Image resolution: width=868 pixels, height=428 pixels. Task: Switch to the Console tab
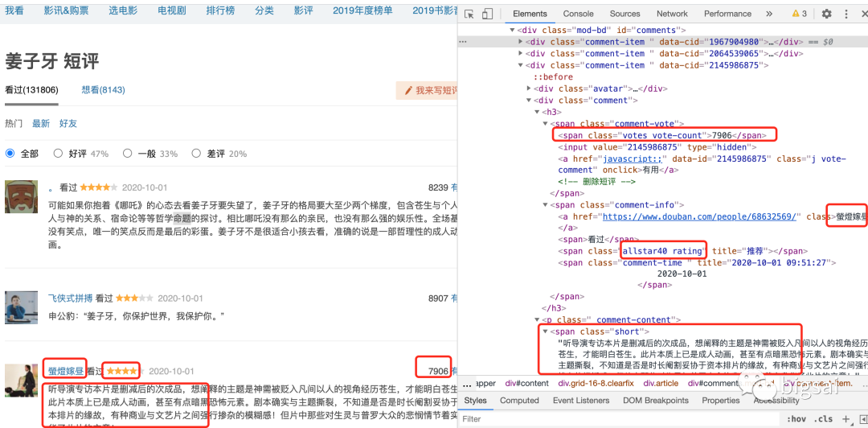pyautogui.click(x=579, y=14)
